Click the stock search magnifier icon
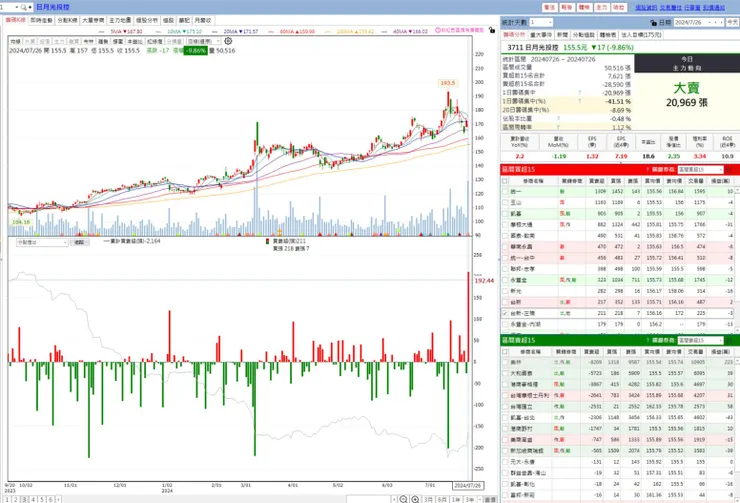This screenshot has width=740, height=503. [x=24, y=7]
